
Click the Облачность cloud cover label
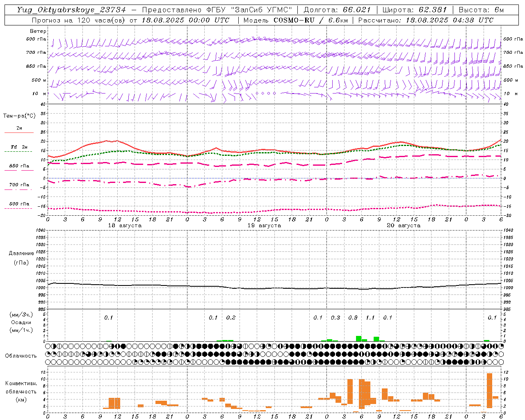tap(21, 356)
